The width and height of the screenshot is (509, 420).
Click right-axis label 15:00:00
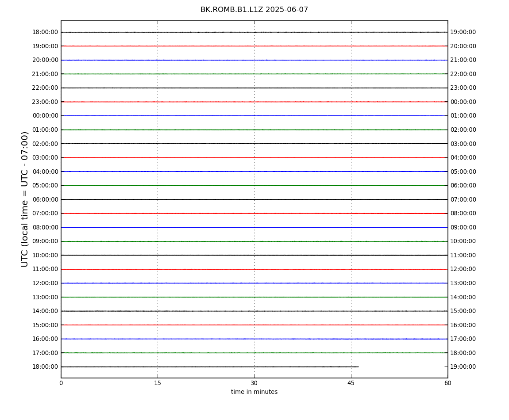pos(463,311)
